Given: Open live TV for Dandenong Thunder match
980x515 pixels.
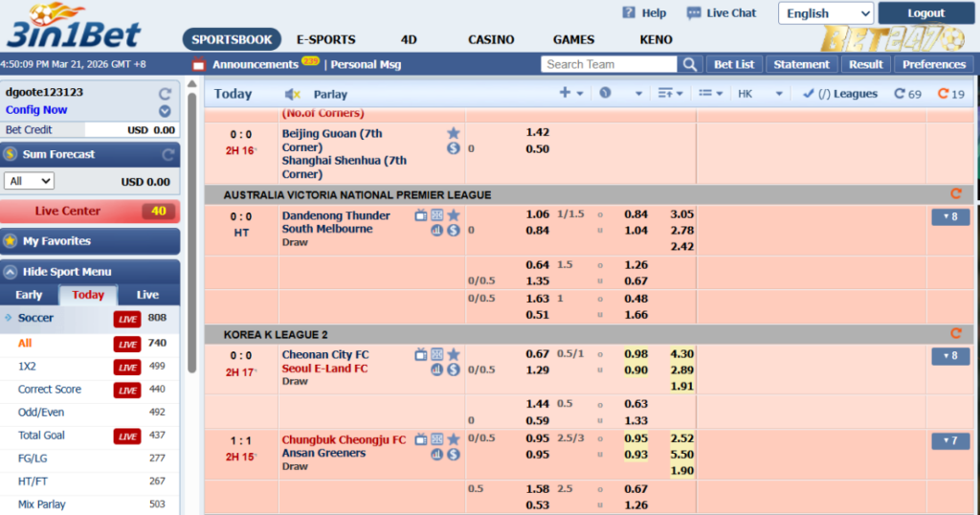Looking at the screenshot, I should [421, 215].
